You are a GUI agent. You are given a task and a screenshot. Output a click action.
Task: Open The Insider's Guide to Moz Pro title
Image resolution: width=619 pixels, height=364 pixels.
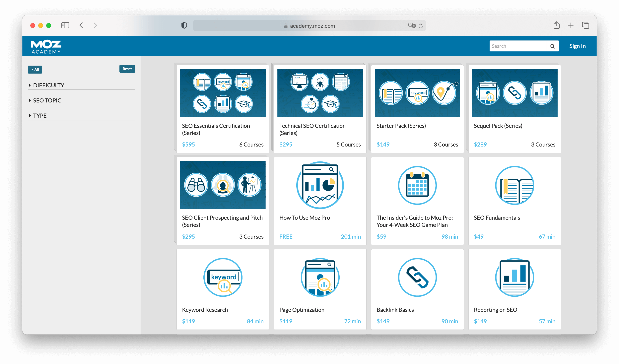pyautogui.click(x=414, y=221)
